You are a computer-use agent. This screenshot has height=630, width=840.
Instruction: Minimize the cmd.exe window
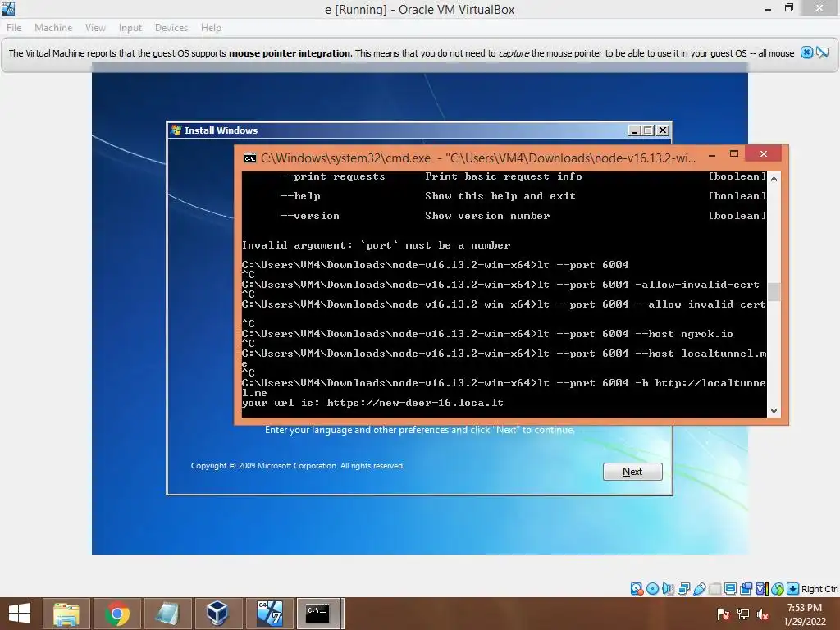click(x=712, y=154)
